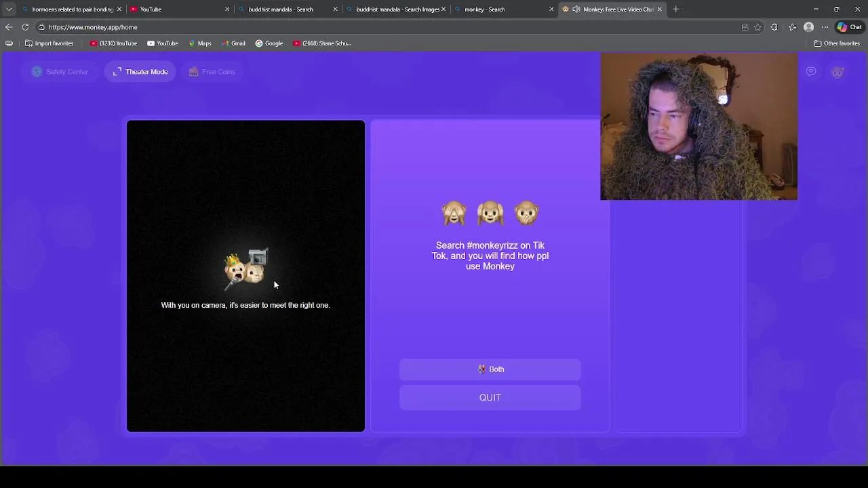Open the (2668) Shane Schu... bookmark
The image size is (868, 488).
tap(322, 43)
